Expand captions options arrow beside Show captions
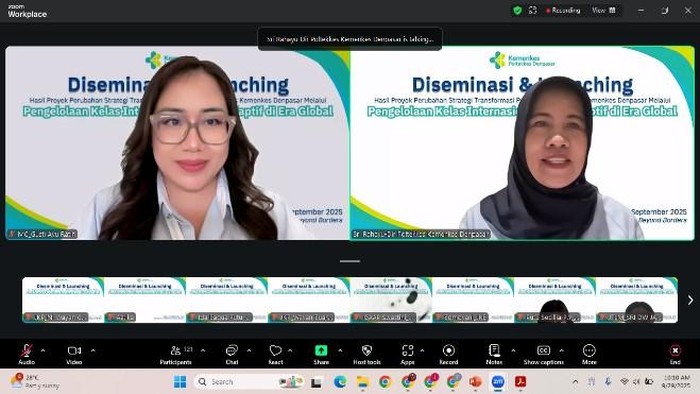Viewport: 700px width, 394px height. (x=562, y=351)
